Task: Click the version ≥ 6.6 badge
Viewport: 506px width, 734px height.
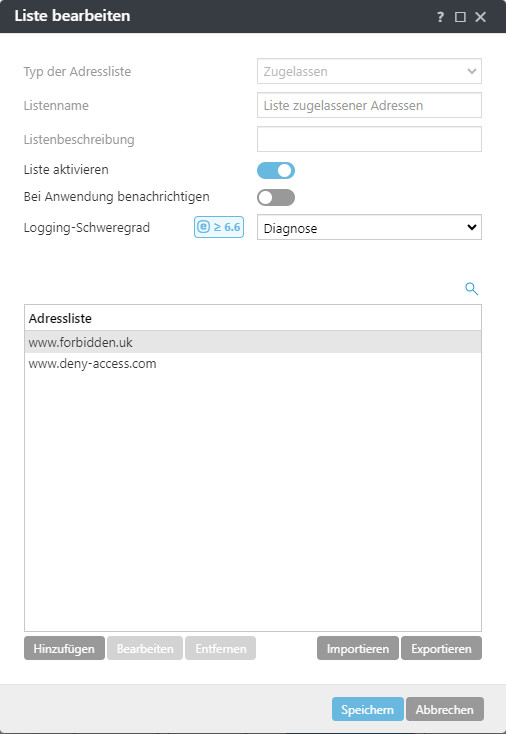Action: pos(219,227)
